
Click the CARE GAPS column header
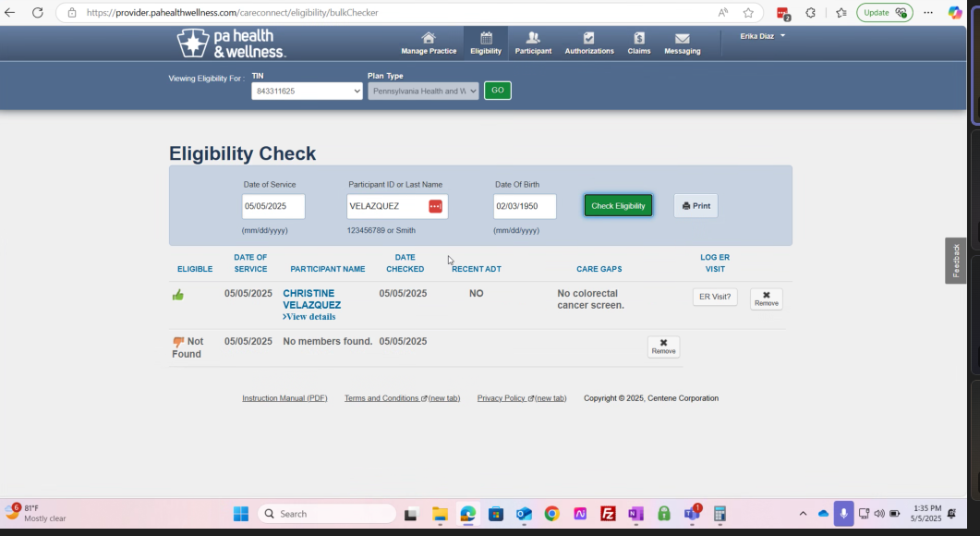point(599,269)
